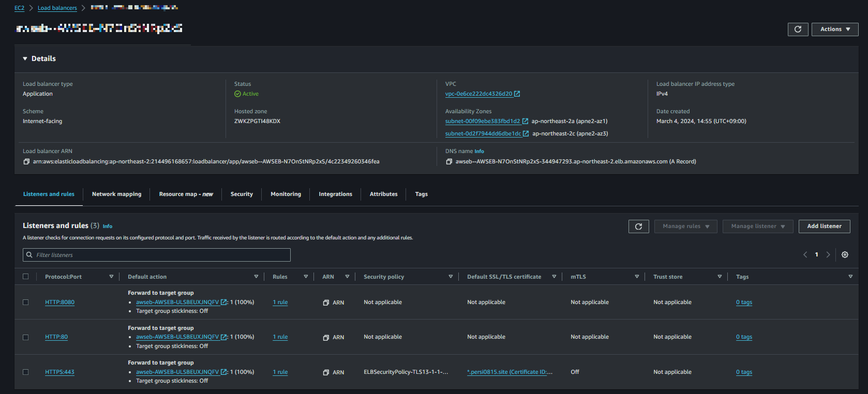The height and width of the screenshot is (394, 868).
Task: Open the Monitoring tab
Action: point(286,194)
